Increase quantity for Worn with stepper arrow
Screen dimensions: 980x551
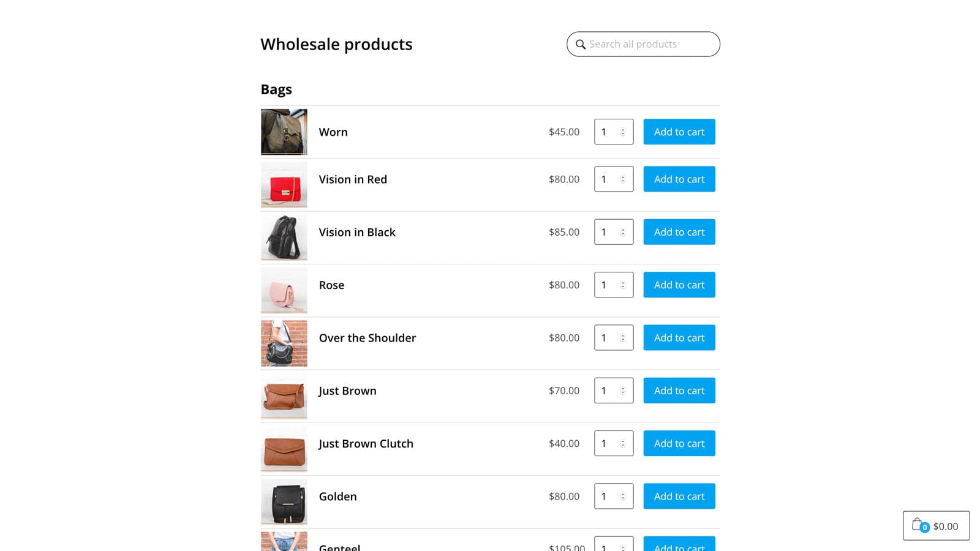pos(622,129)
